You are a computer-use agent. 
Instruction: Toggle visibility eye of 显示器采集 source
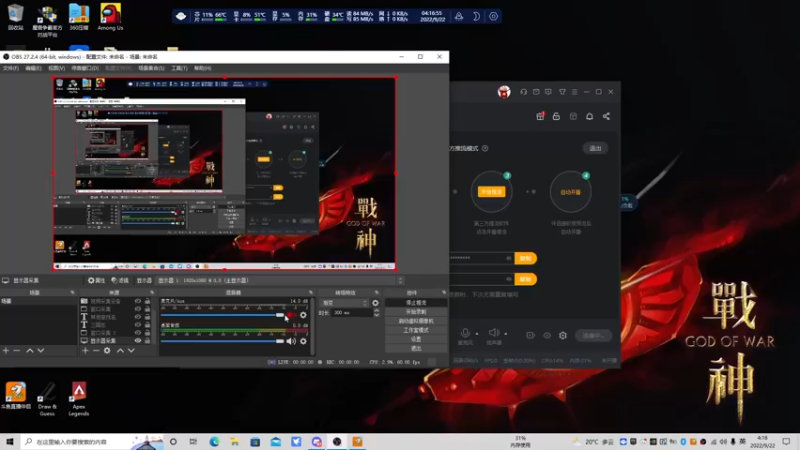pyautogui.click(x=138, y=340)
